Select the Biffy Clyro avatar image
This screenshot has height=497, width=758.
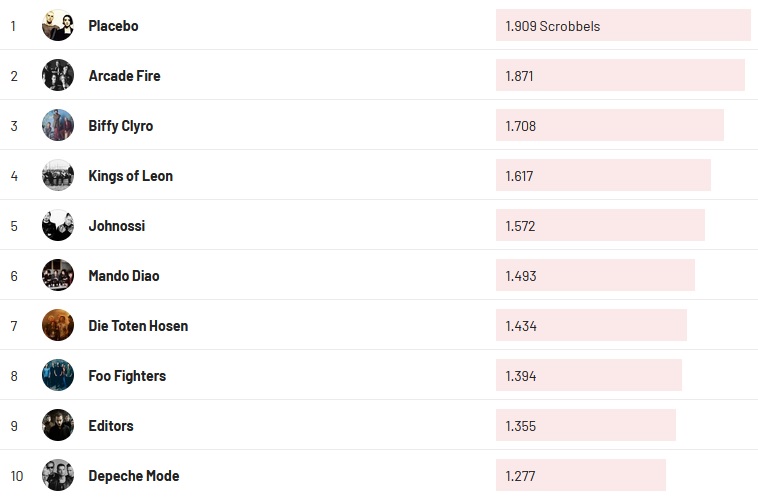point(58,126)
